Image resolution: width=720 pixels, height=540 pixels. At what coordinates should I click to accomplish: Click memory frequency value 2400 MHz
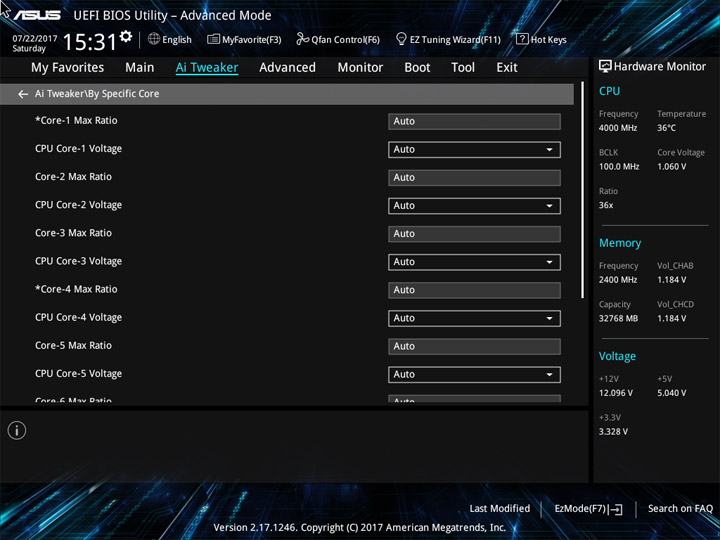point(618,280)
